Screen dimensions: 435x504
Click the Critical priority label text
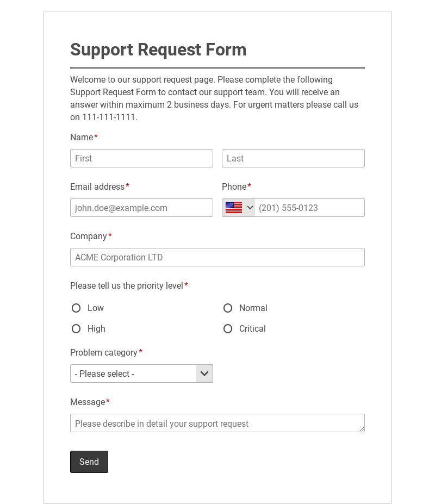[252, 329]
